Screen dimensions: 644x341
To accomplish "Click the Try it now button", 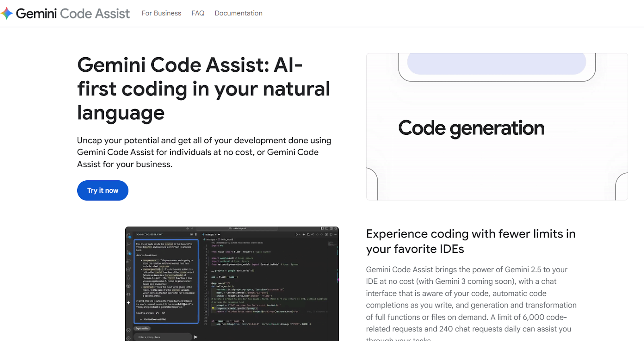I will 103,190.
